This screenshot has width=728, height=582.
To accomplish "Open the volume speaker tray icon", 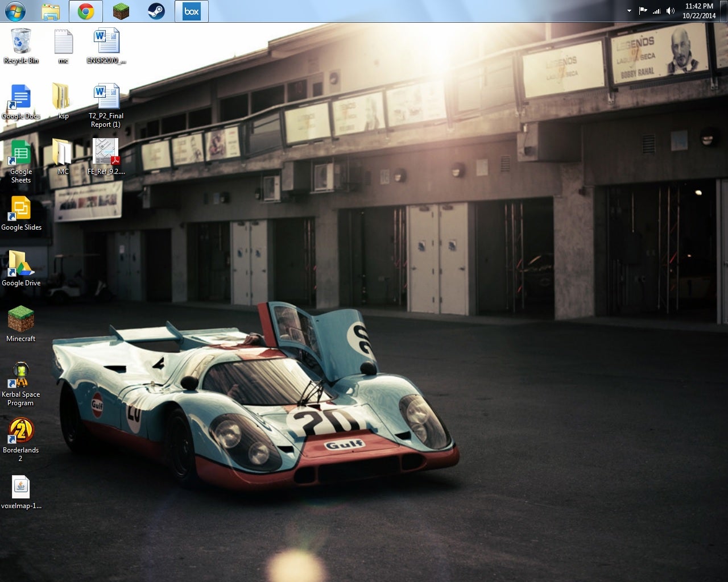I will 671,11.
